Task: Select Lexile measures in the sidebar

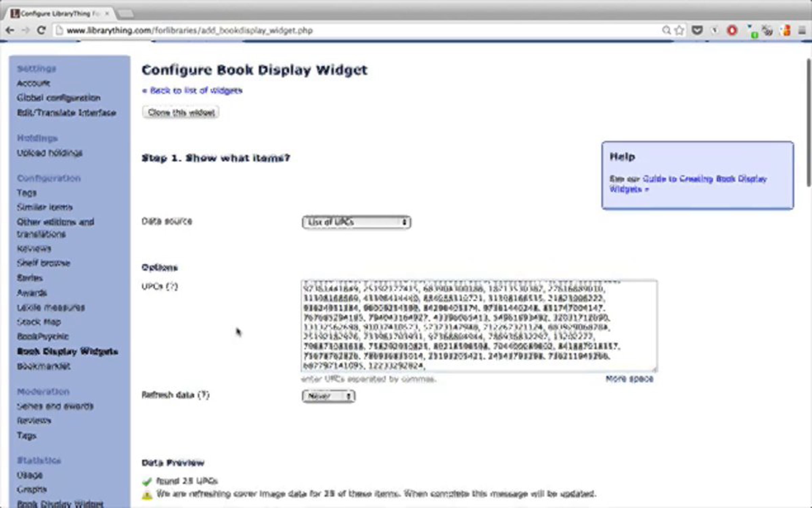Action: pyautogui.click(x=51, y=308)
